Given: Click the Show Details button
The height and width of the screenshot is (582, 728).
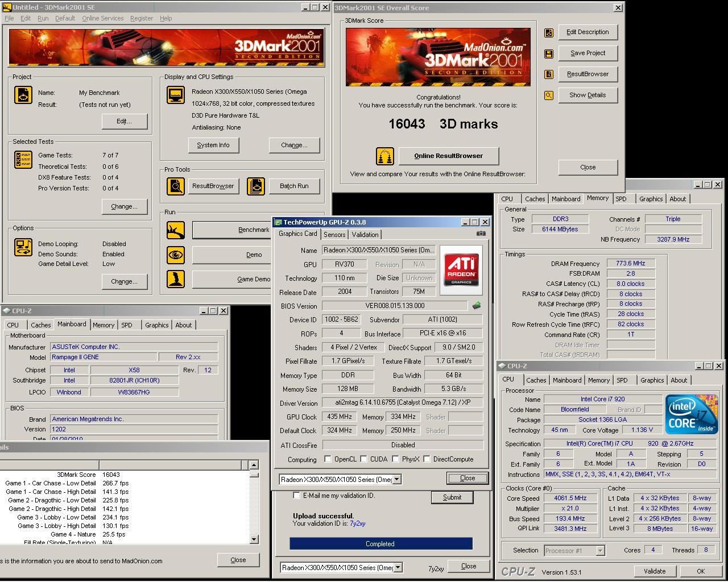Looking at the screenshot, I should tap(588, 95).
